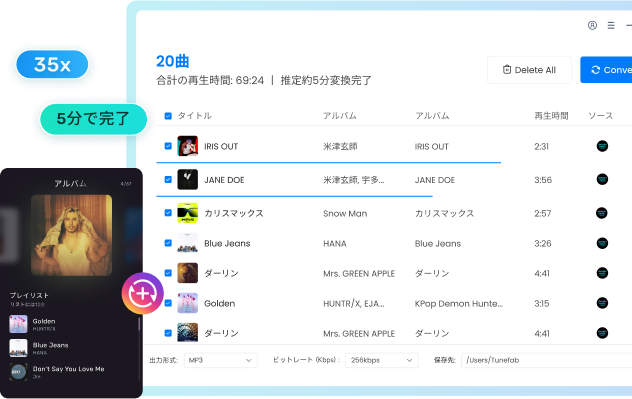
Task: Click the HANA artist cell in the table
Action: pyautogui.click(x=335, y=243)
